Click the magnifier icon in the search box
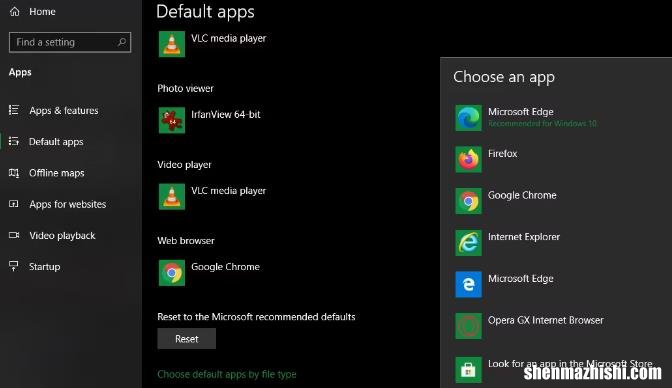 [x=122, y=42]
